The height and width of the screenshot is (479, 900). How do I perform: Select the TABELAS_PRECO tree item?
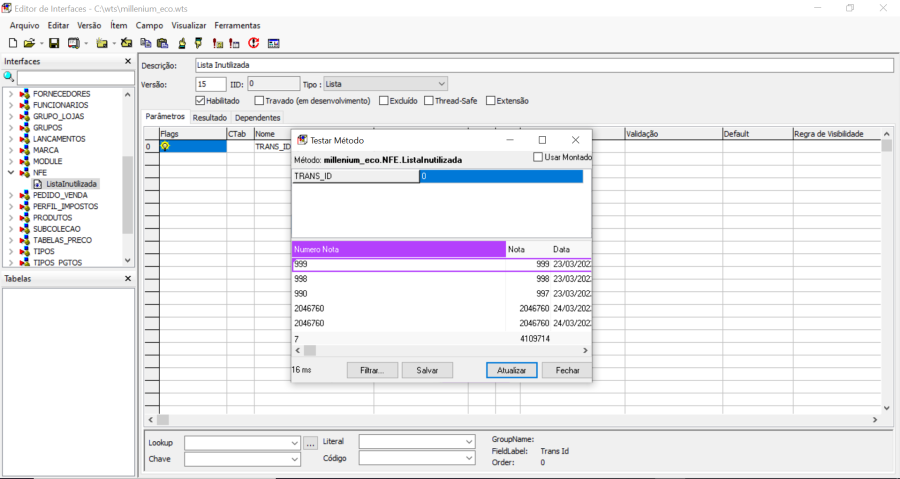point(62,240)
